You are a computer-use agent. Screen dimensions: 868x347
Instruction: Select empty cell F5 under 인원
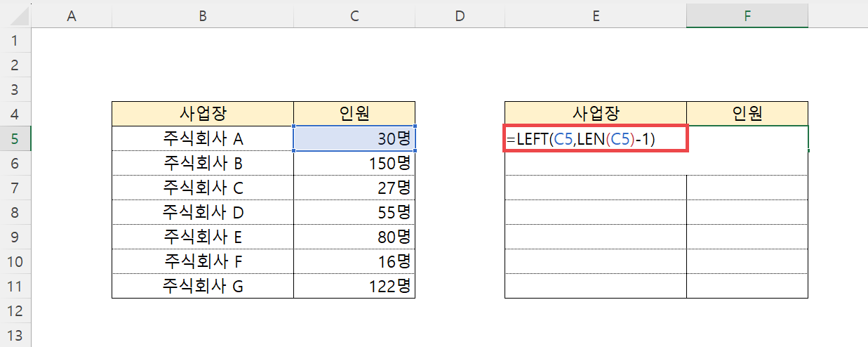[x=747, y=138]
